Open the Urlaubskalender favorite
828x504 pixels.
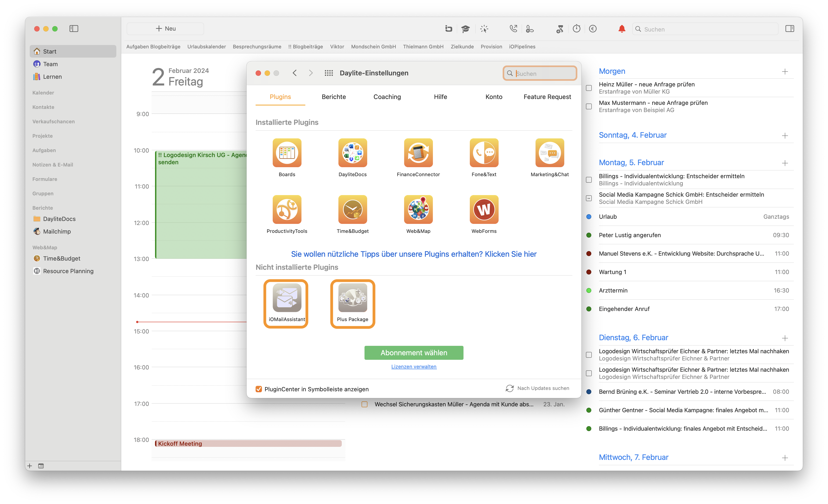pyautogui.click(x=206, y=47)
